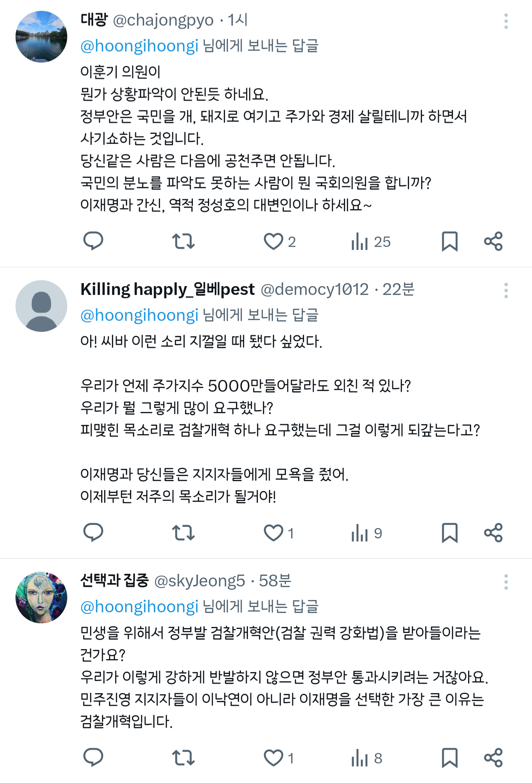The width and height of the screenshot is (532, 783).
Task: Bookmark 선택과 집중's tweet
Action: click(x=450, y=758)
